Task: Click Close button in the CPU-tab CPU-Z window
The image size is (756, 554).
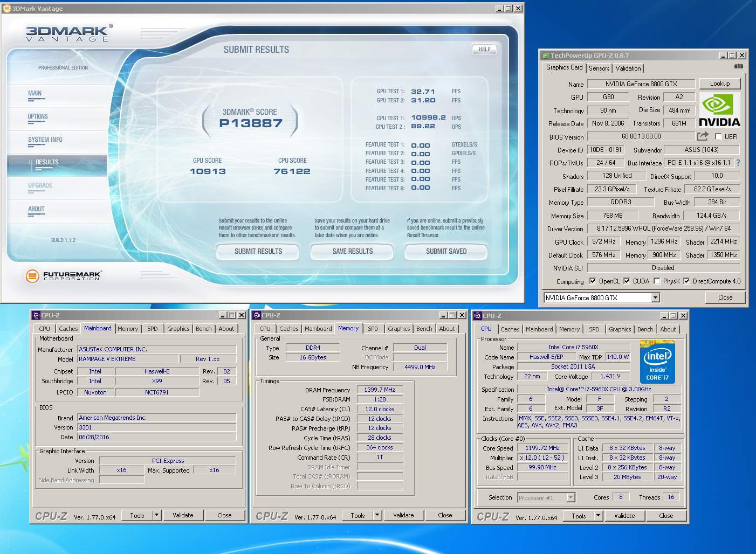Action: click(x=666, y=516)
